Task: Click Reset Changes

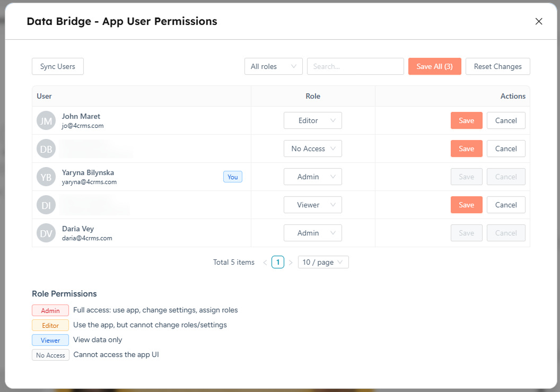Action: pyautogui.click(x=497, y=66)
